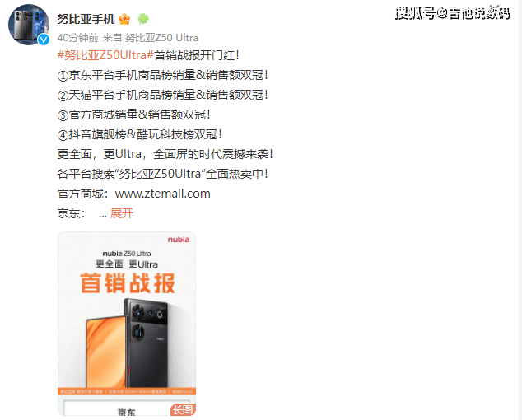522x420 pixels.
Task: Open the 努比亚Z50 Ultra source device link
Action: [x=161, y=38]
